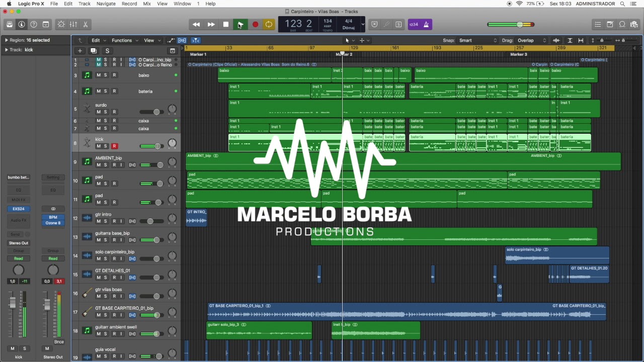Image resolution: width=644 pixels, height=362 pixels.
Task: Toggle the Metronome click icon
Action: (x=426, y=24)
